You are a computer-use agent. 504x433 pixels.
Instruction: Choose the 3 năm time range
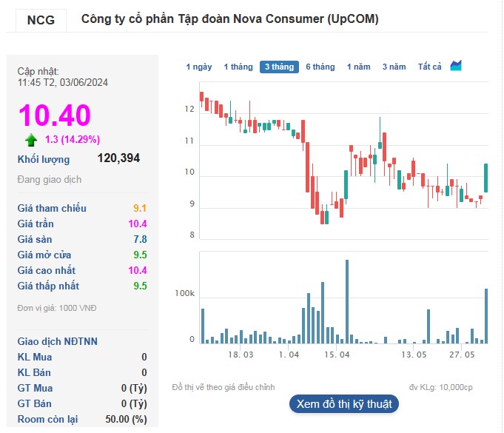click(394, 67)
